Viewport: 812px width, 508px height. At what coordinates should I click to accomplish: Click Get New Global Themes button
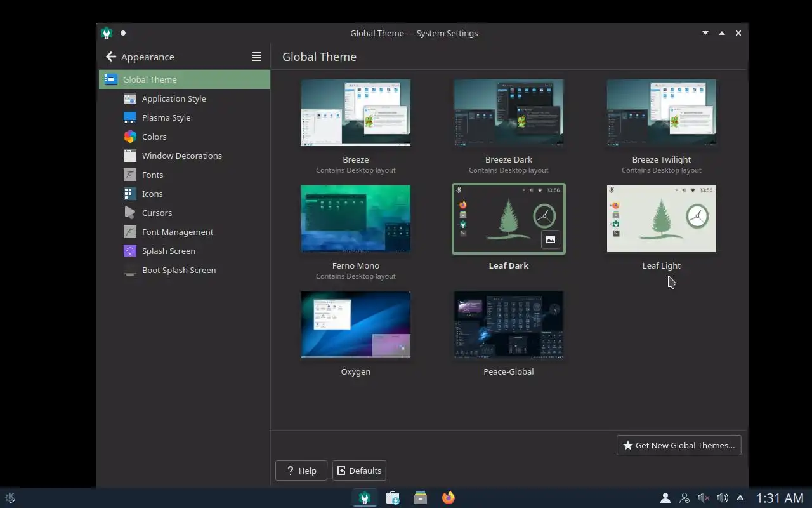pos(679,445)
